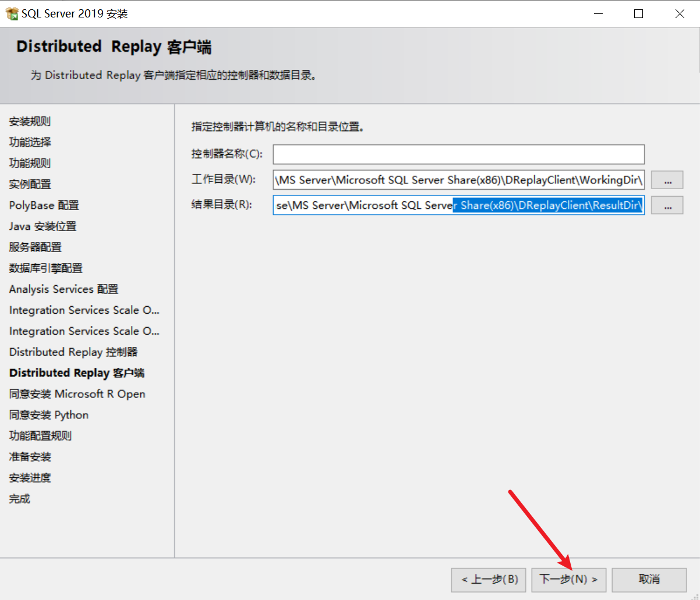The width and height of the screenshot is (700, 600).
Task: Maximize the SQL Server setup window
Action: 638,14
